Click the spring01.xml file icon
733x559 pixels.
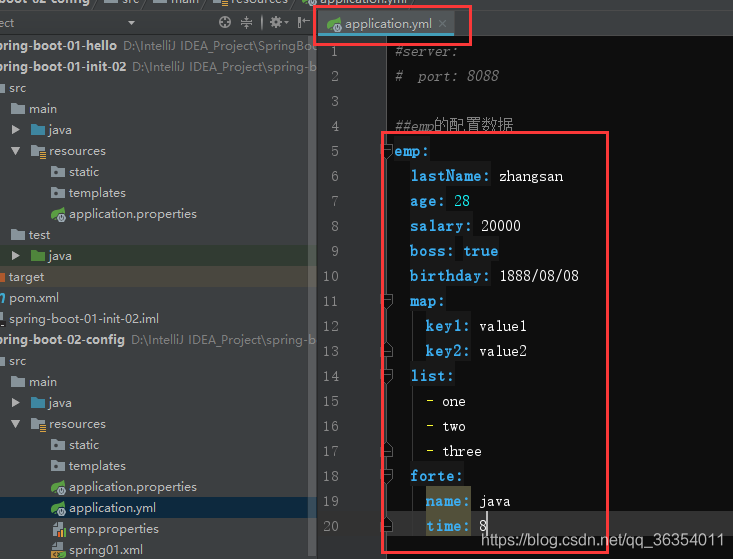click(x=58, y=550)
